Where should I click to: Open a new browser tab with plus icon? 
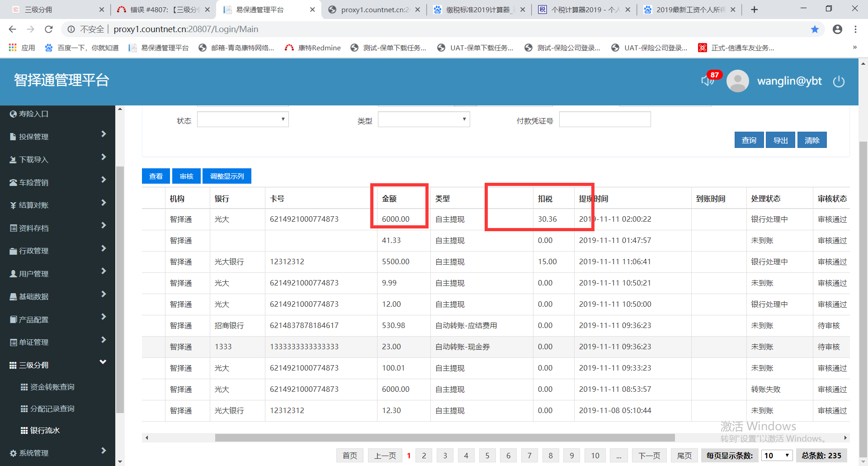click(754, 10)
